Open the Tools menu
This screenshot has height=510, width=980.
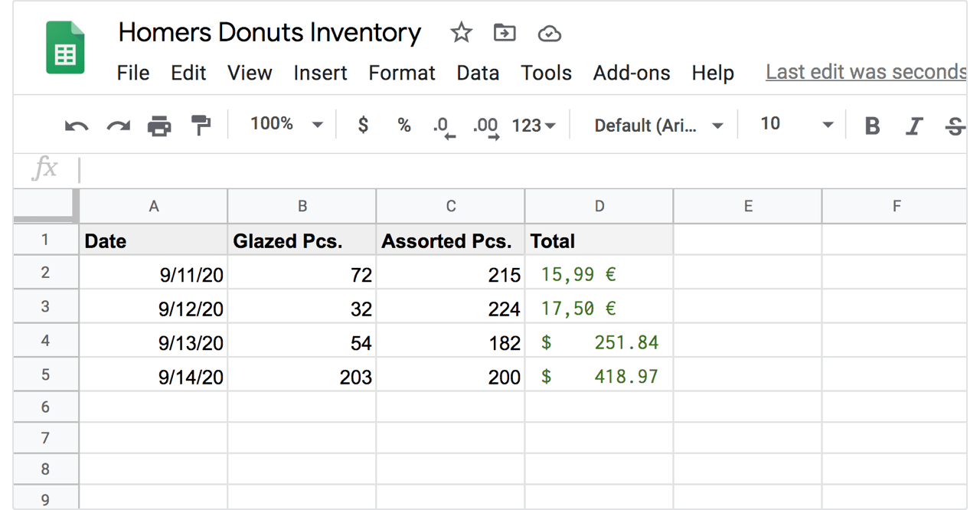point(546,73)
